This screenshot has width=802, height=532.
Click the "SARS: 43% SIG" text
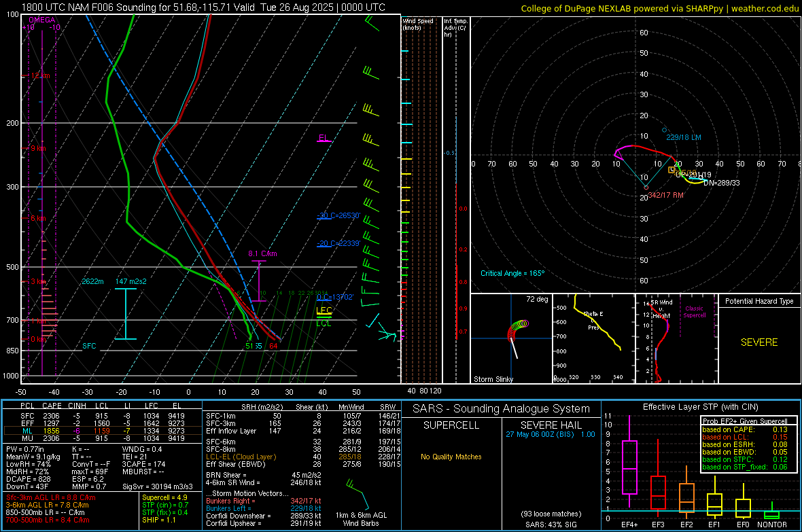551,525
